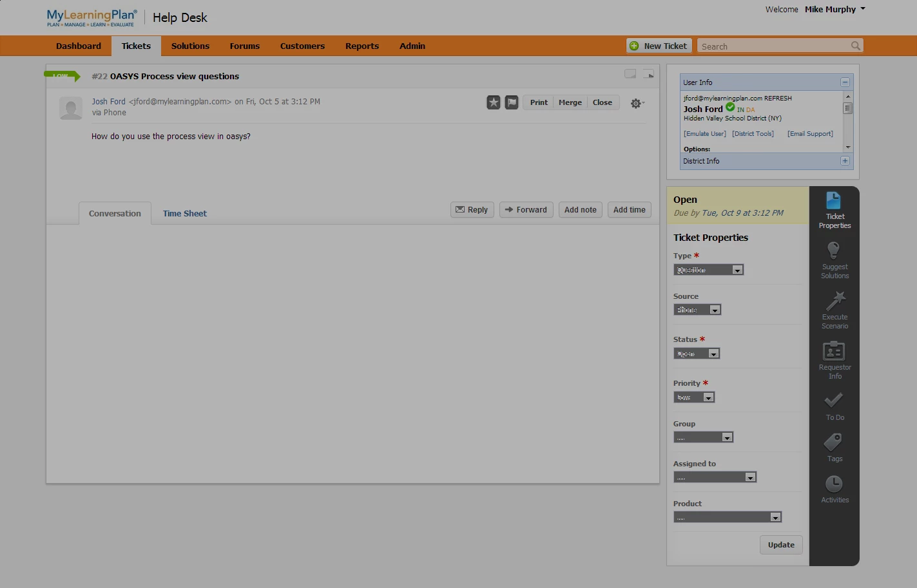The width and height of the screenshot is (917, 588).
Task: Open the gear menu for ticket options
Action: tap(637, 103)
